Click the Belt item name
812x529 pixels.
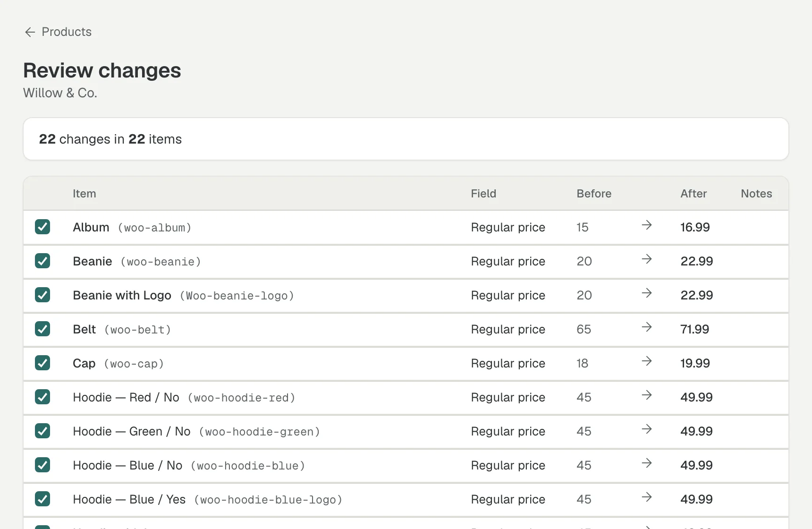tap(85, 329)
